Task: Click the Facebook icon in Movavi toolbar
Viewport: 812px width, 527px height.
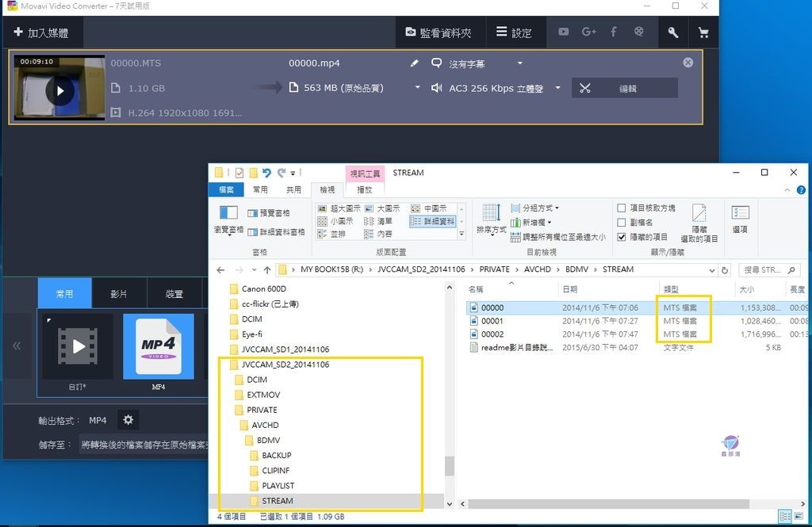Action: pos(614,32)
